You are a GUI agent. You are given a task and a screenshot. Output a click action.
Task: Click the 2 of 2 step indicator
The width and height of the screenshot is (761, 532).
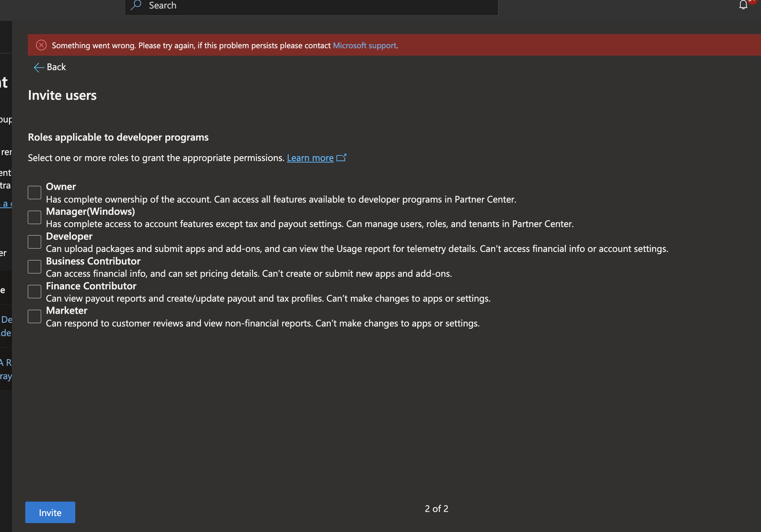(x=436, y=509)
